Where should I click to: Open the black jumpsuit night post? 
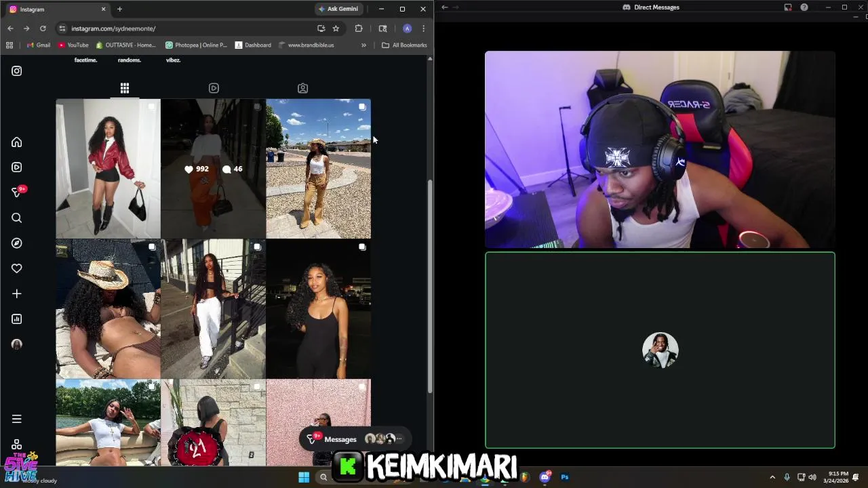click(x=319, y=309)
